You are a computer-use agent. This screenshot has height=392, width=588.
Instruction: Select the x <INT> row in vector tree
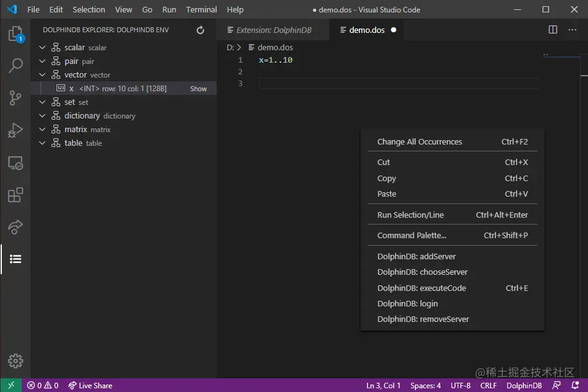pos(124,89)
